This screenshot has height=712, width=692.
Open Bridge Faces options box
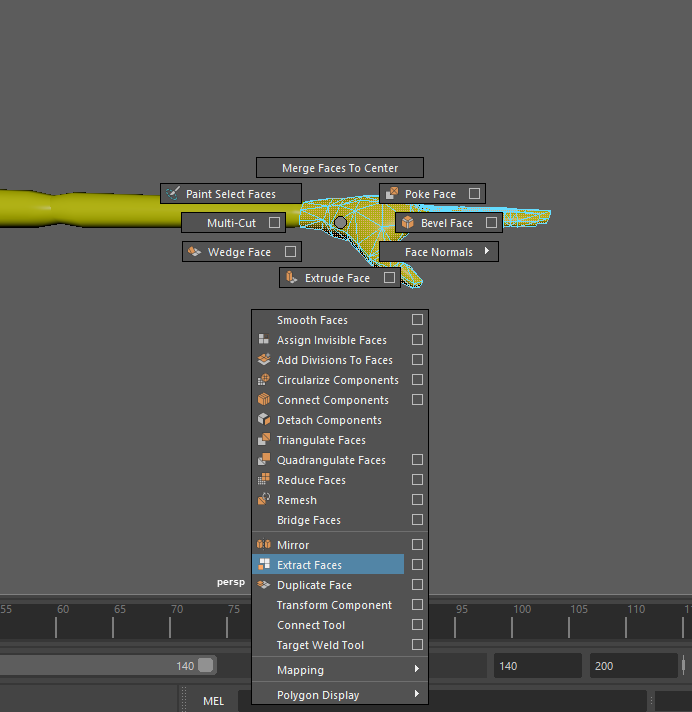pos(417,519)
